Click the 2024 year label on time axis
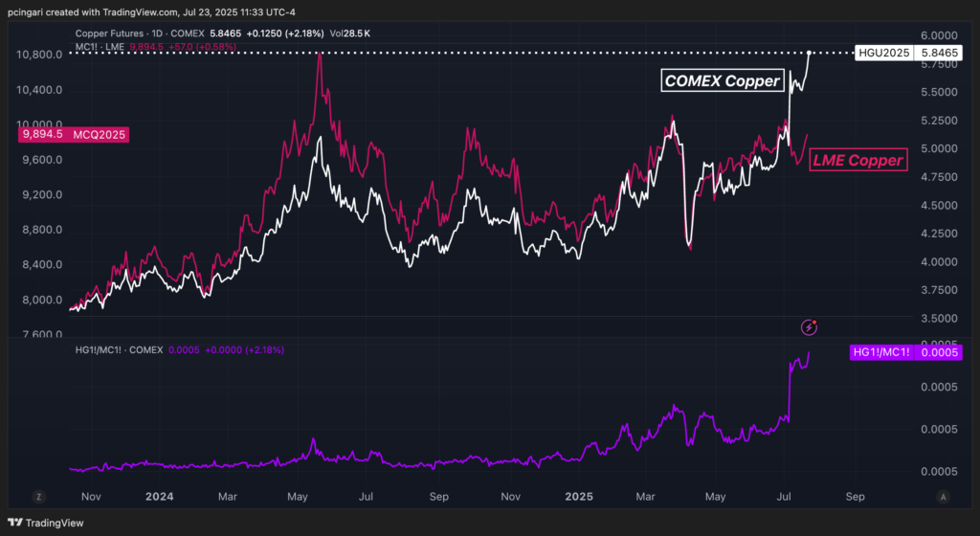 click(x=160, y=497)
